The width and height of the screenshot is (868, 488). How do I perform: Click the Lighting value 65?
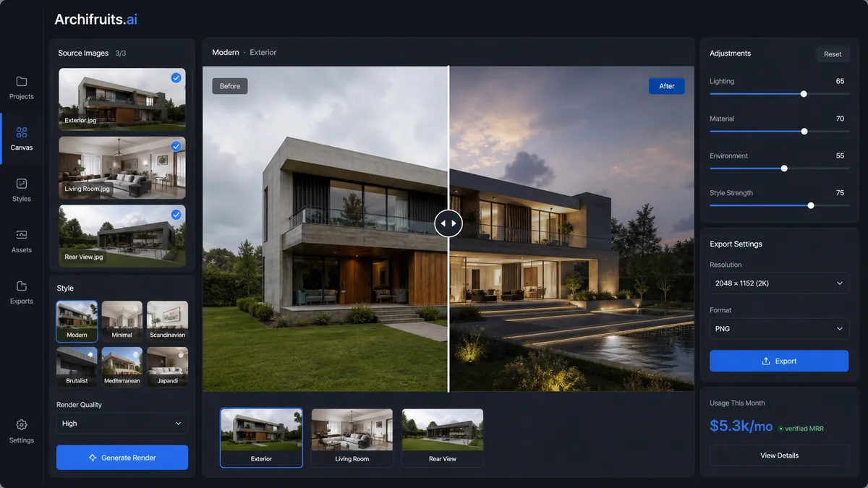840,81
